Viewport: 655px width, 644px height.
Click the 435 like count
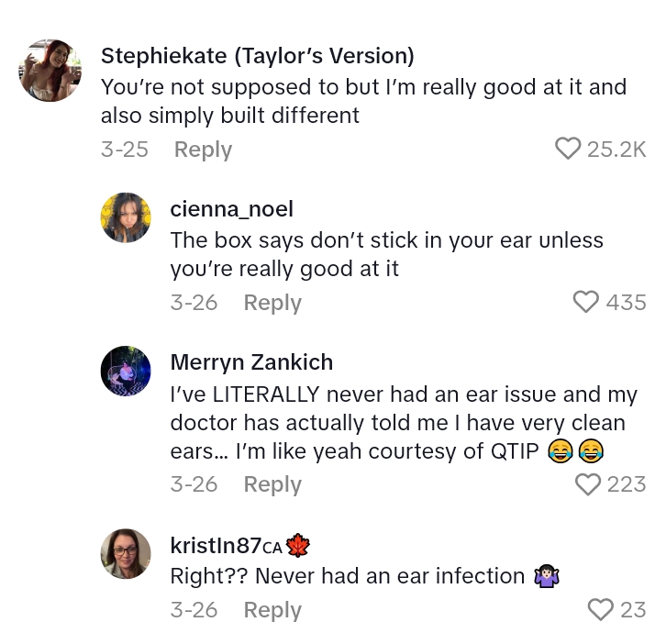click(x=626, y=303)
